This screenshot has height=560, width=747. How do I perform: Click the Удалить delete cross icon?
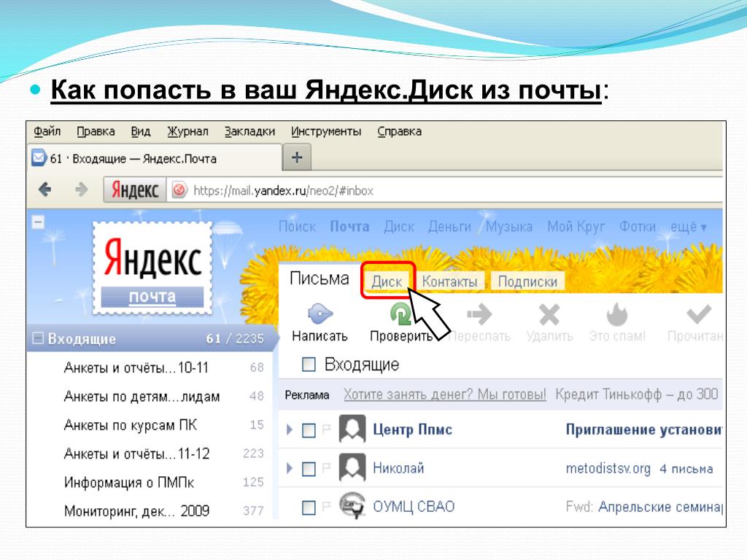(549, 314)
